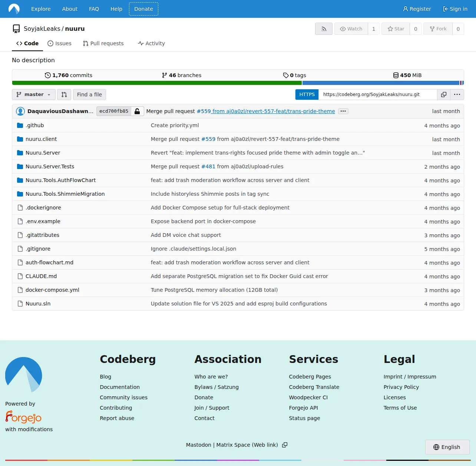Open the more clone options ellipsis
The height and width of the screenshot is (466, 476).
457,95
